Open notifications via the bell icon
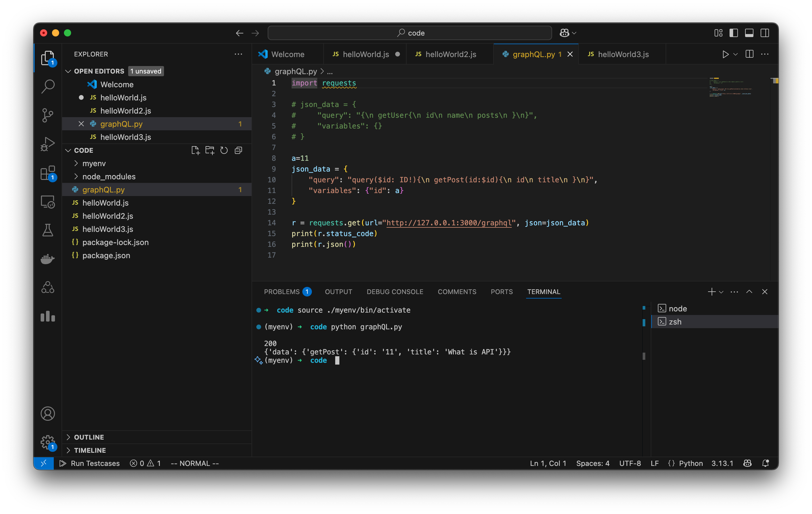This screenshot has width=812, height=514. (x=765, y=463)
